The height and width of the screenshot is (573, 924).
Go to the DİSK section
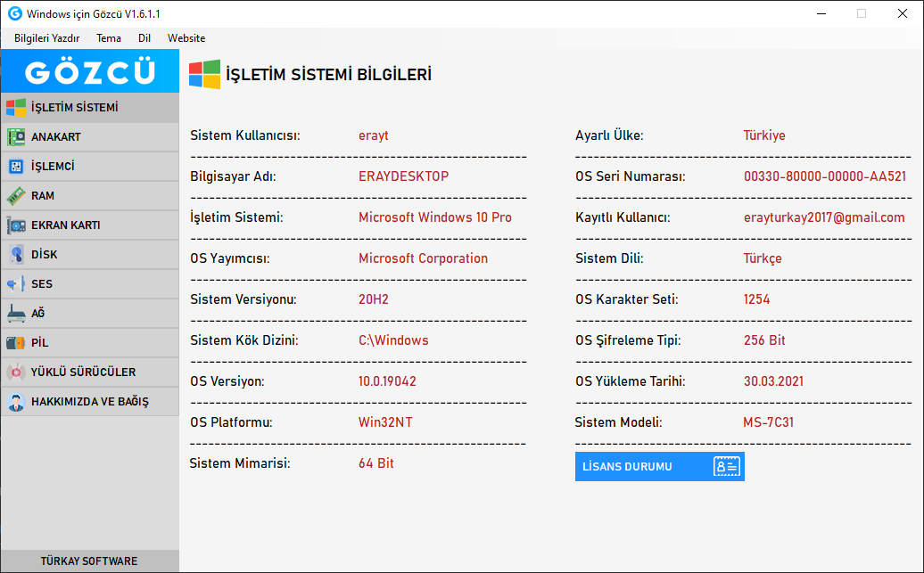pos(90,254)
